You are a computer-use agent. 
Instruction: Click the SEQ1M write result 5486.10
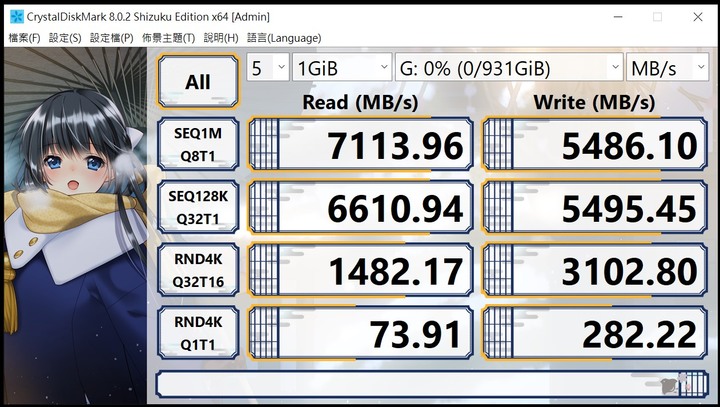click(595, 144)
